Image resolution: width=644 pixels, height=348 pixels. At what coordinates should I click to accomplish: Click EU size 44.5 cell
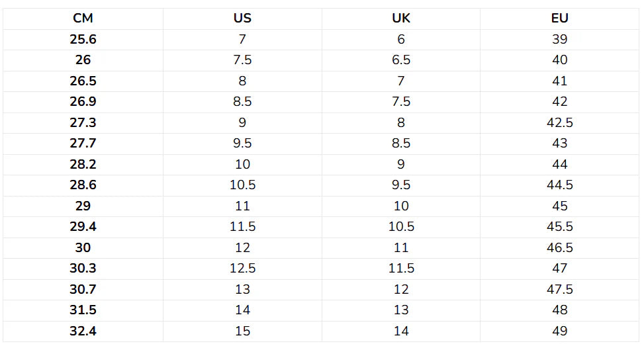click(x=559, y=185)
